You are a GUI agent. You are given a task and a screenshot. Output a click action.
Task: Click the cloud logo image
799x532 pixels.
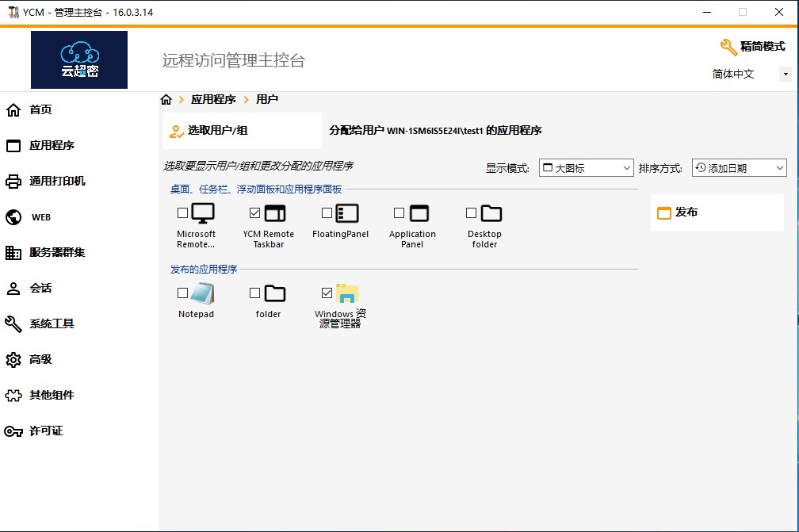79,59
